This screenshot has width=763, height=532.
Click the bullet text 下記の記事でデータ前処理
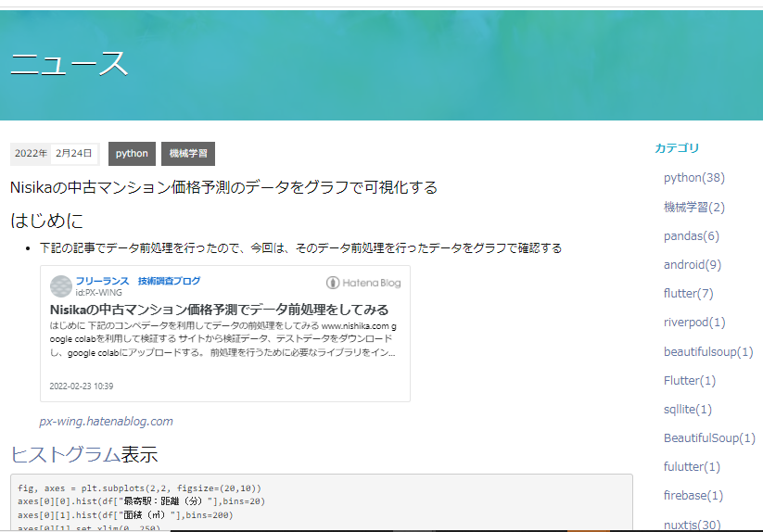(300, 248)
